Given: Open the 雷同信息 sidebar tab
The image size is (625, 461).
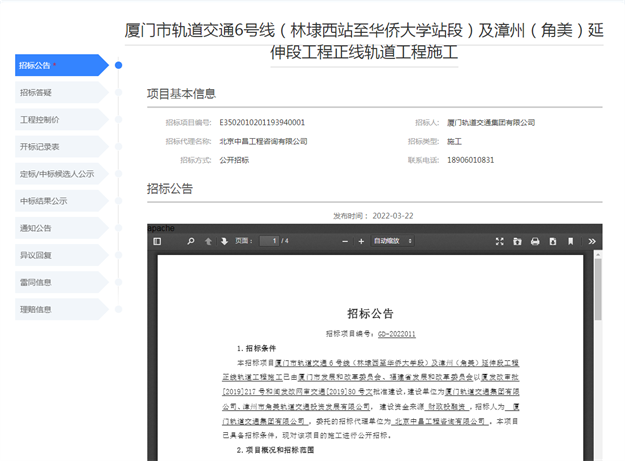Looking at the screenshot, I should coord(61,282).
